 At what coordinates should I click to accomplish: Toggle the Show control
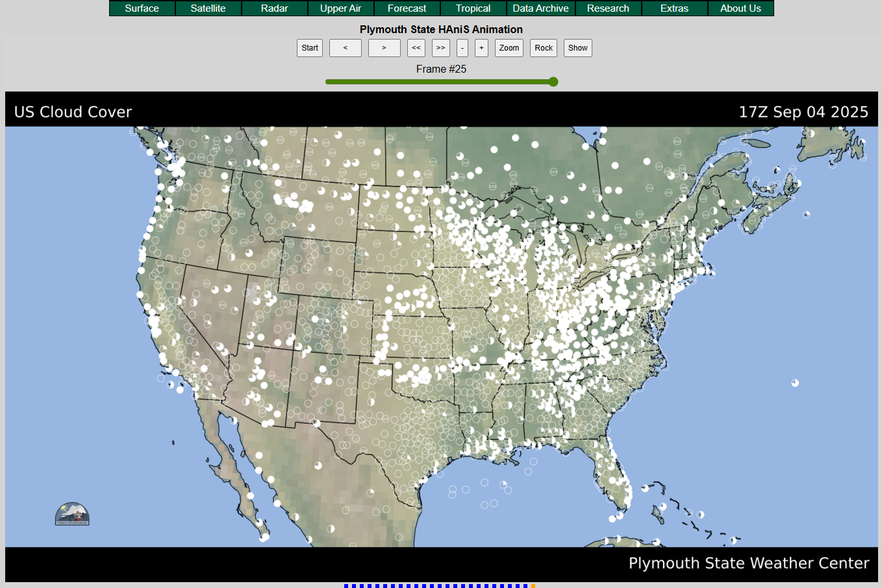click(577, 47)
